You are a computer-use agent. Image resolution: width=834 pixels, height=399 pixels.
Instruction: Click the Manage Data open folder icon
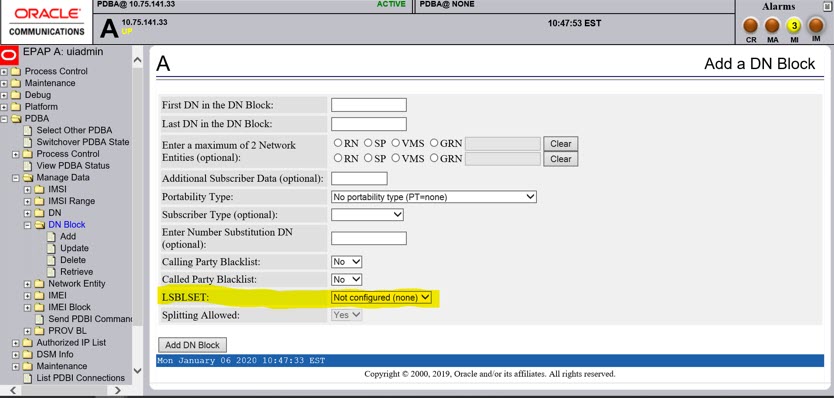[28, 178]
